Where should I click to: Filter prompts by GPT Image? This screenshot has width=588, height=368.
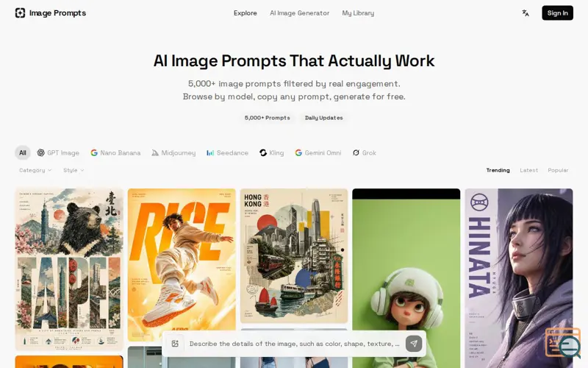pyautogui.click(x=58, y=153)
